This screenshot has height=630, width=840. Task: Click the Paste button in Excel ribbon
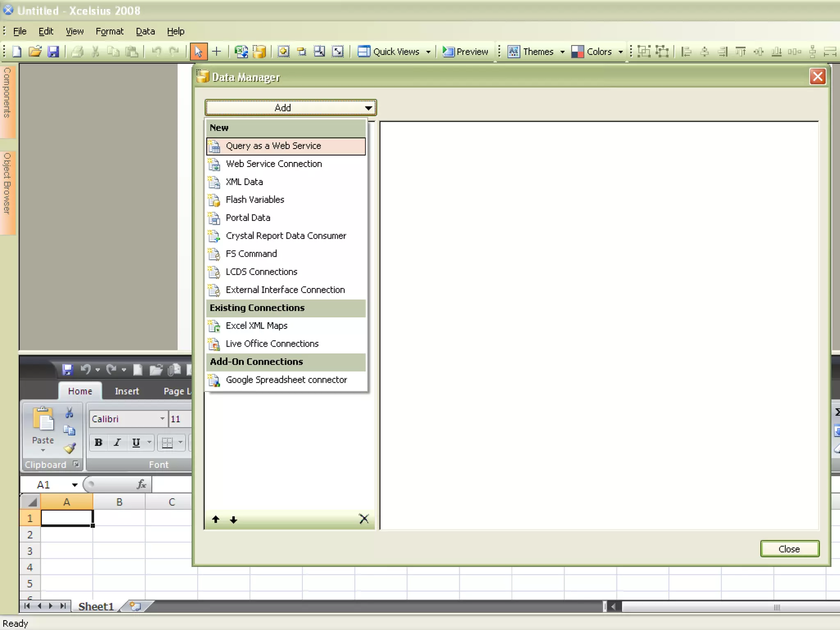pyautogui.click(x=43, y=429)
